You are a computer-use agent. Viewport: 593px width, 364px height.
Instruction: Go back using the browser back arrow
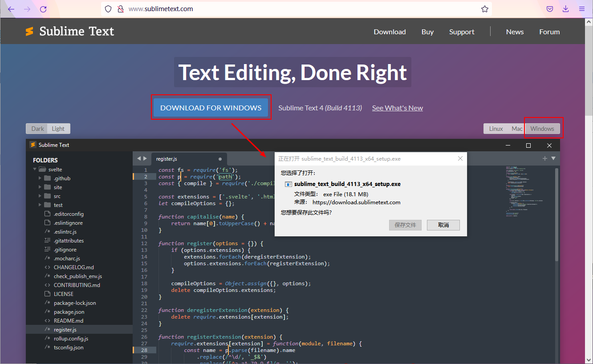[x=11, y=9]
